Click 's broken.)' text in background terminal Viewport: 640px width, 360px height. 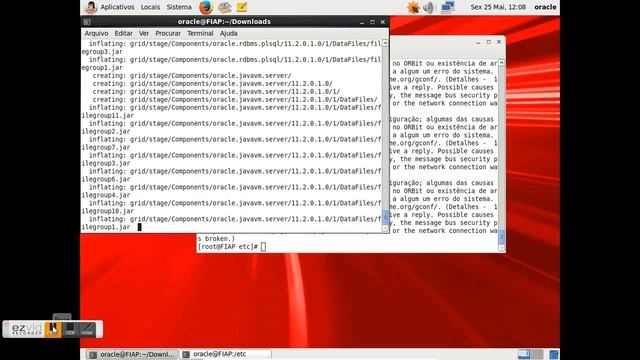click(x=216, y=238)
